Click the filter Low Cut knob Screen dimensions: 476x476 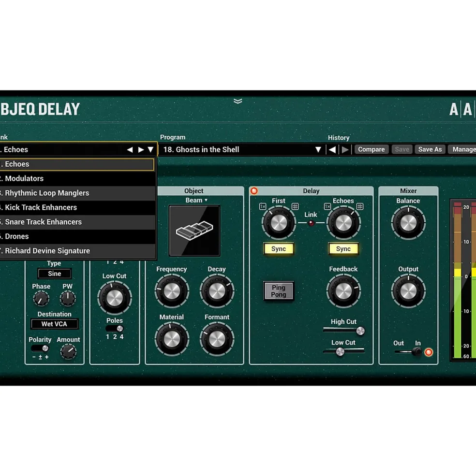coord(115,298)
